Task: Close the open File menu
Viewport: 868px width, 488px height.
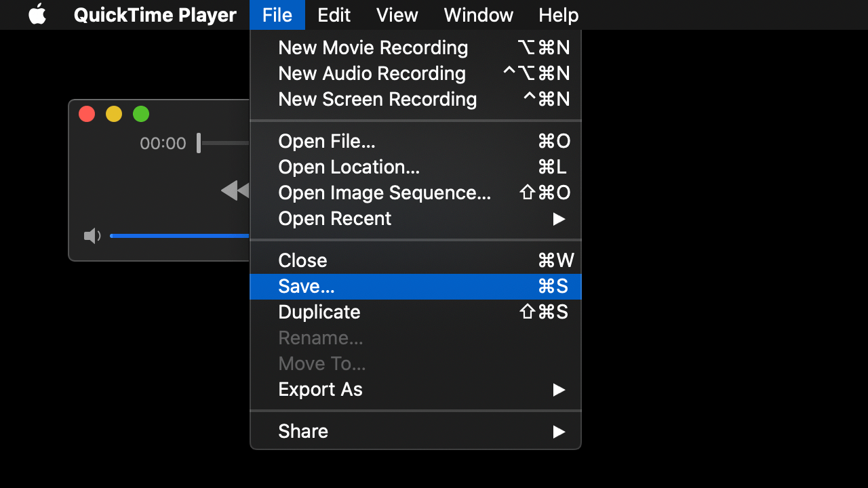Action: coord(277,15)
